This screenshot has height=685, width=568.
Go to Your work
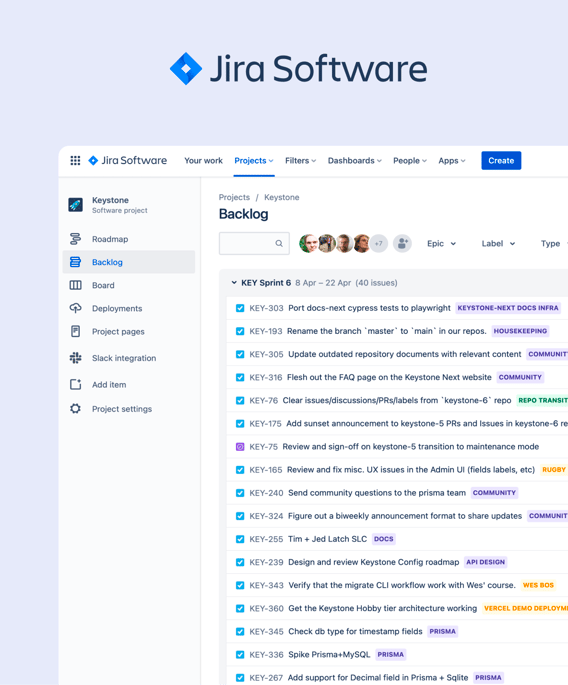pos(203,160)
